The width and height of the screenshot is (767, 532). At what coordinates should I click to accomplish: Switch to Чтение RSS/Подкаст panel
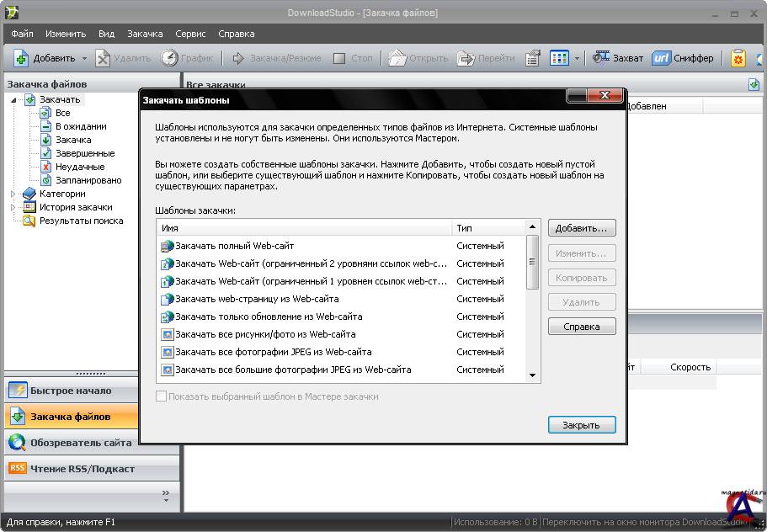[x=92, y=468]
